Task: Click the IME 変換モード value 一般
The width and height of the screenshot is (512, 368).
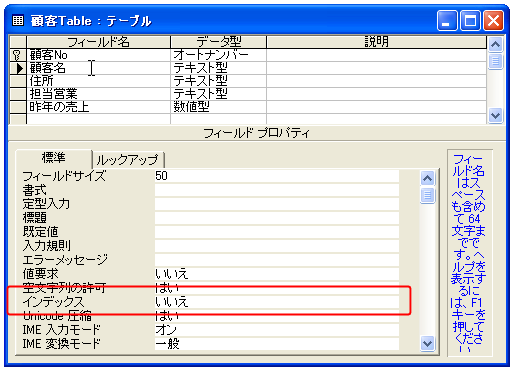Action: [x=277, y=344]
